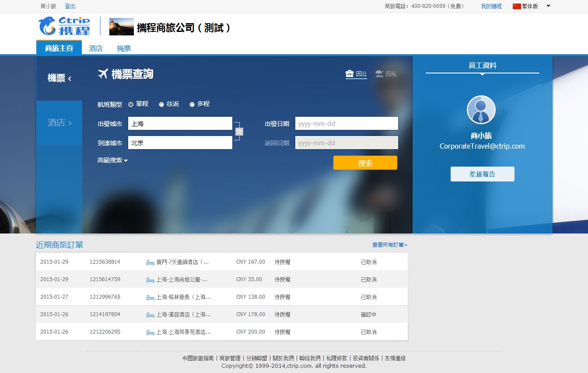This screenshot has height=373, width=588.
Task: Swap departure and arrival cities with 換
Action: (239, 132)
